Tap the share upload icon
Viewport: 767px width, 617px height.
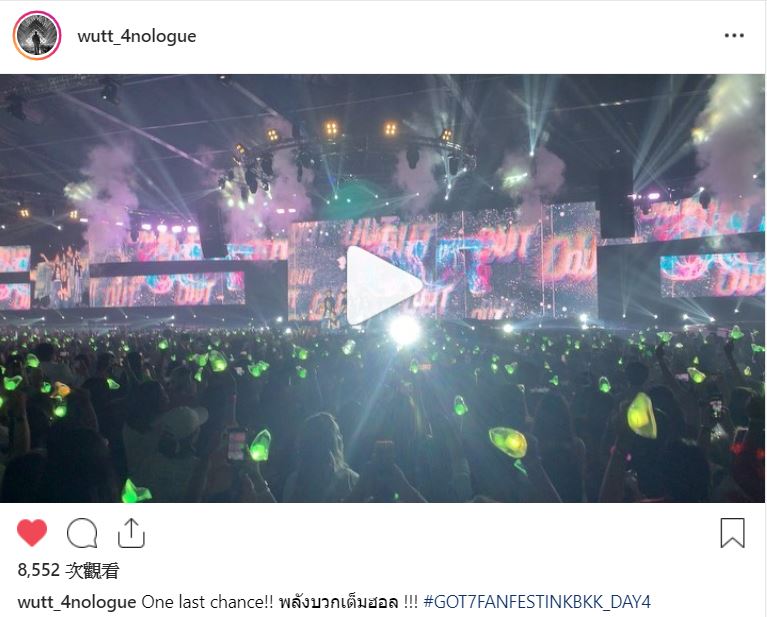(x=132, y=533)
